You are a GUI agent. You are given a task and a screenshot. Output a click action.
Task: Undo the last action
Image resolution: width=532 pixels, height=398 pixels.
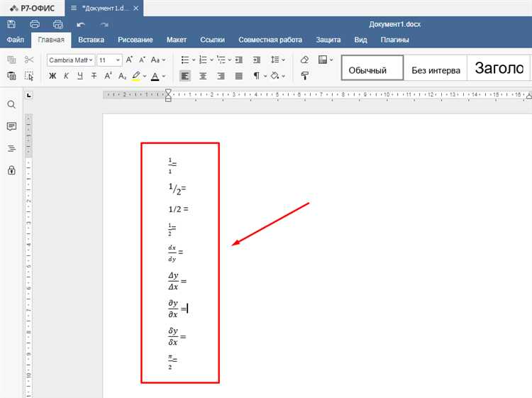pyautogui.click(x=81, y=25)
